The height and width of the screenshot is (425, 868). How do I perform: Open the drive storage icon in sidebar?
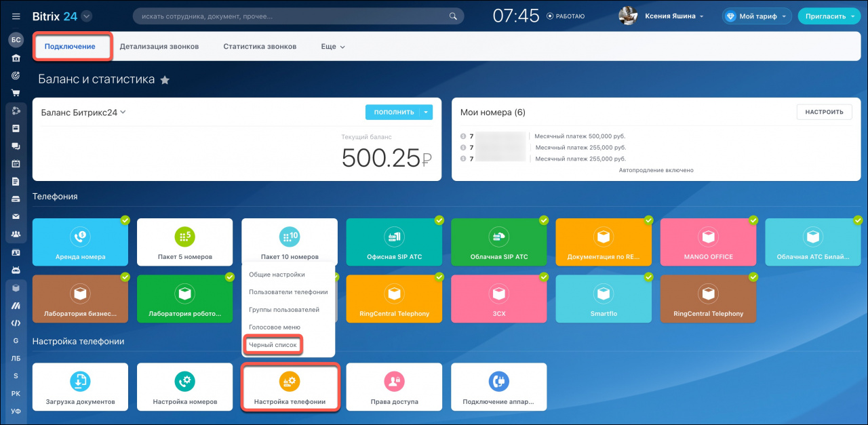tap(16, 199)
